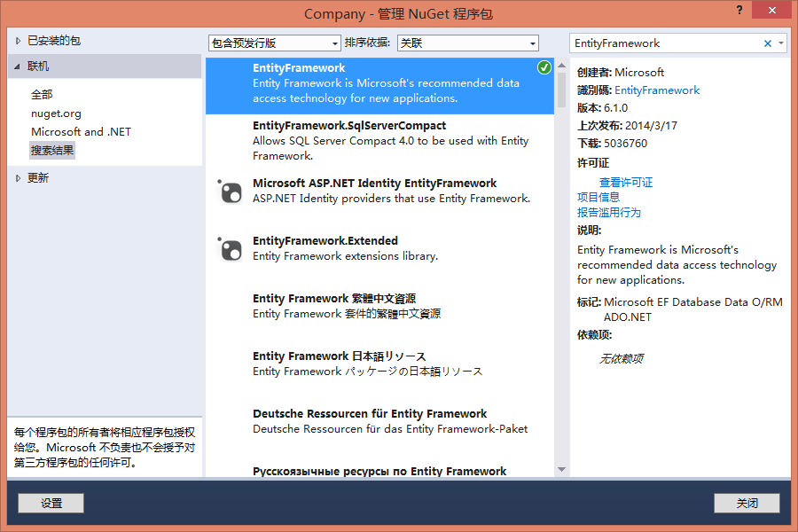Image resolution: width=798 pixels, height=532 pixels.
Task: Select Microsoft and .NET source
Action: coord(81,132)
